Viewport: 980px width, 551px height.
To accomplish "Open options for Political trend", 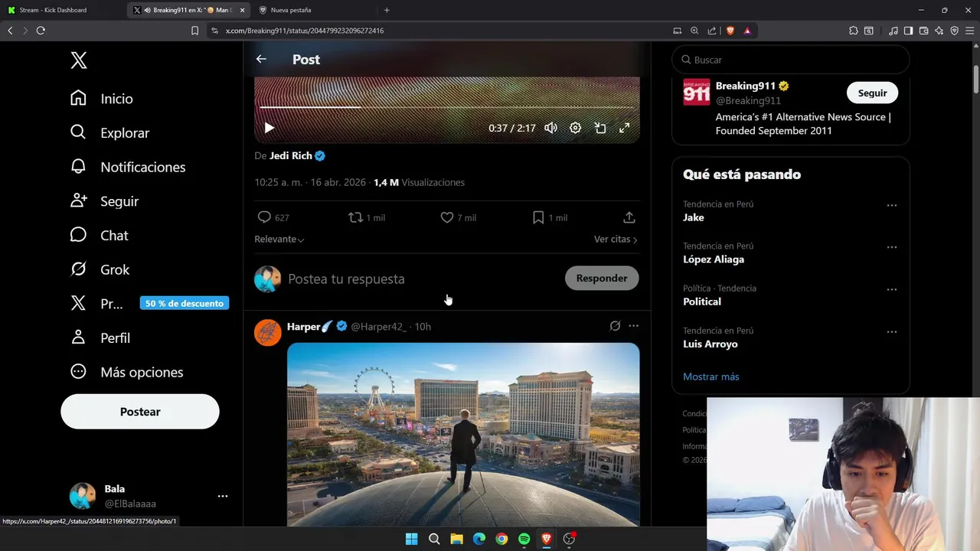I will point(892,289).
